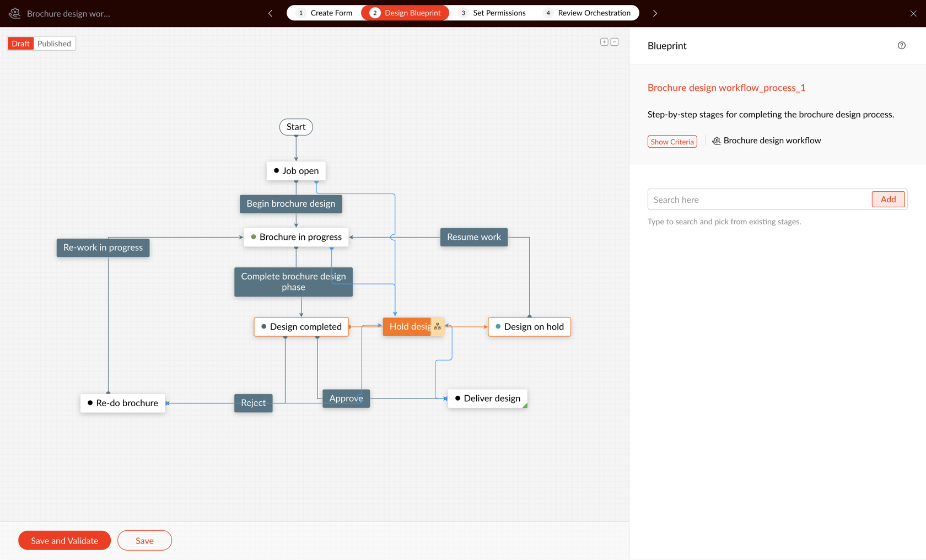Switch to the Published view
The height and width of the screenshot is (560, 926).
(x=55, y=43)
